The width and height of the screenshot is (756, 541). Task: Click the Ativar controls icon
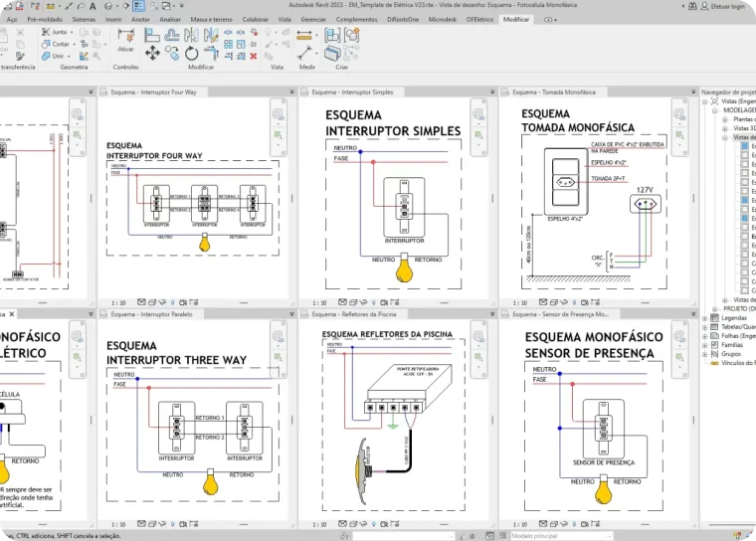126,35
